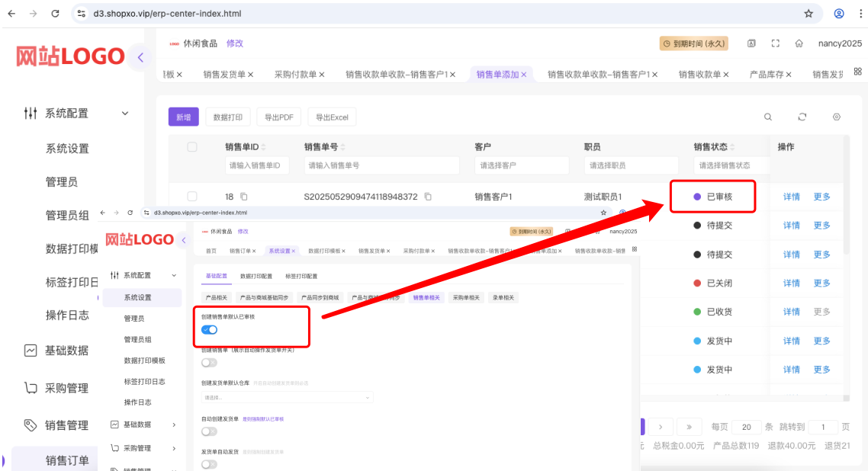This screenshot has width=868, height=471.
Task: Click the search icon above the sales table
Action: pos(768,117)
